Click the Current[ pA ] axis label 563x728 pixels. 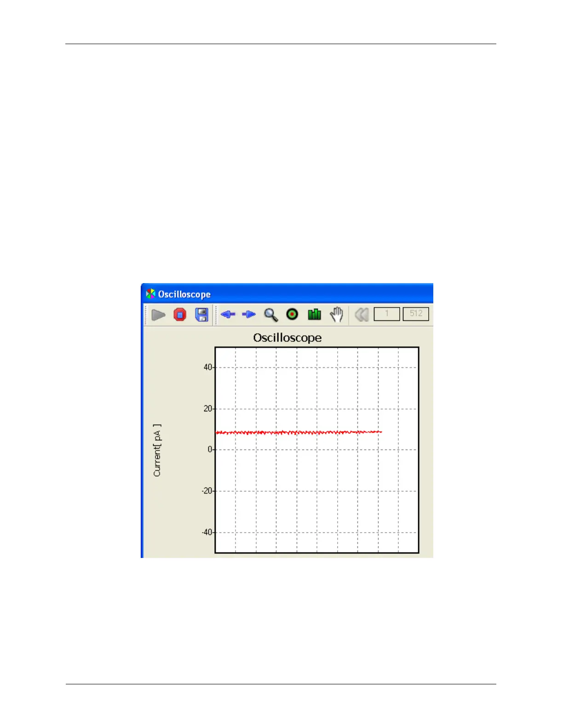pyautogui.click(x=157, y=450)
